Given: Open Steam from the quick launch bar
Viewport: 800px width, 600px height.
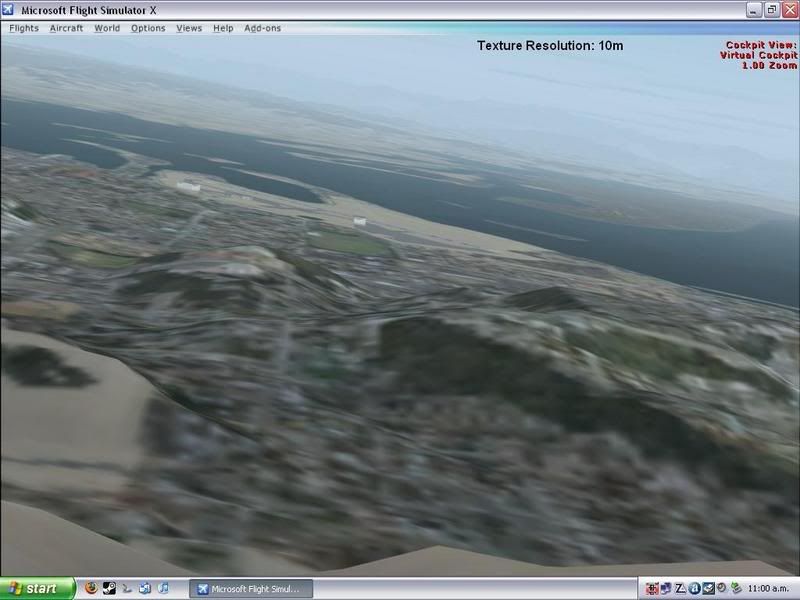Looking at the screenshot, I should [108, 589].
